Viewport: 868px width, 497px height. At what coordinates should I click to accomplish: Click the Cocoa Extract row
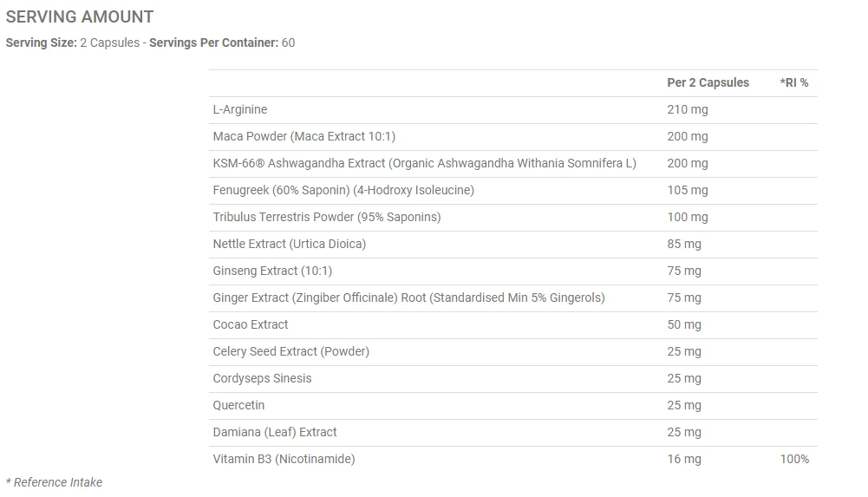point(251,324)
